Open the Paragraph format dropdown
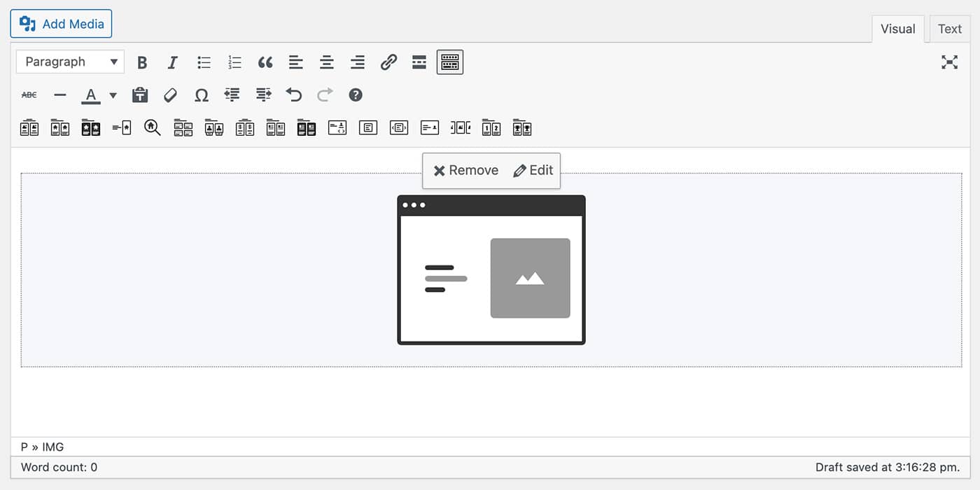Screen dimensions: 980x490 (x=70, y=62)
